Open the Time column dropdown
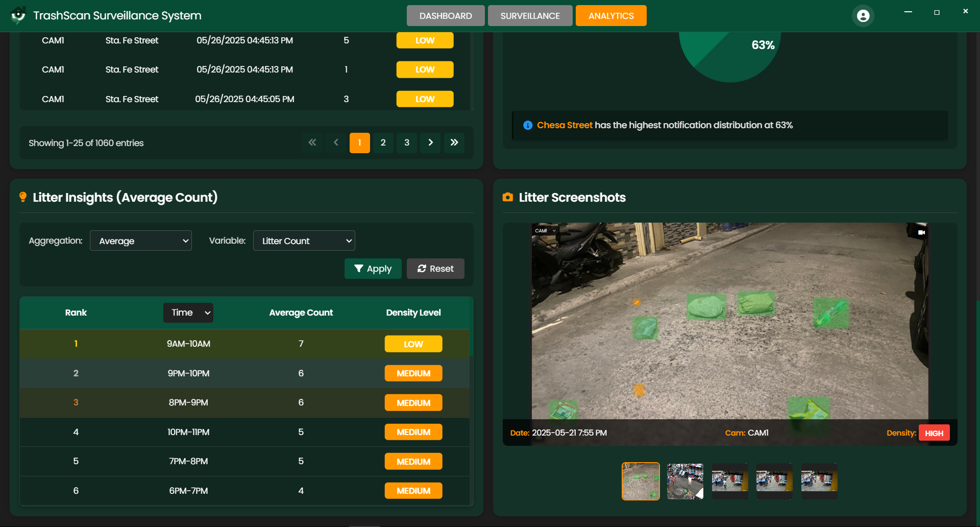 (x=188, y=313)
